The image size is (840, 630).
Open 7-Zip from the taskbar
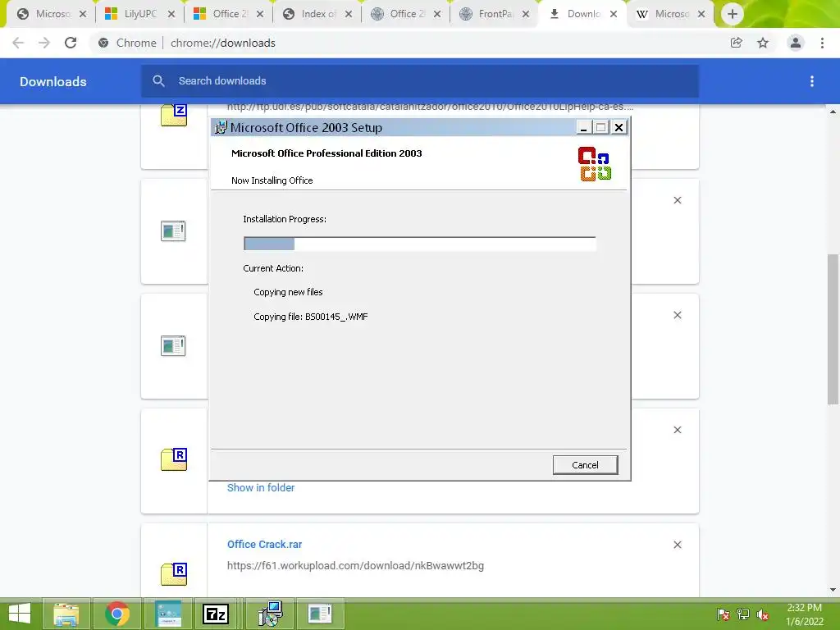pos(216,614)
